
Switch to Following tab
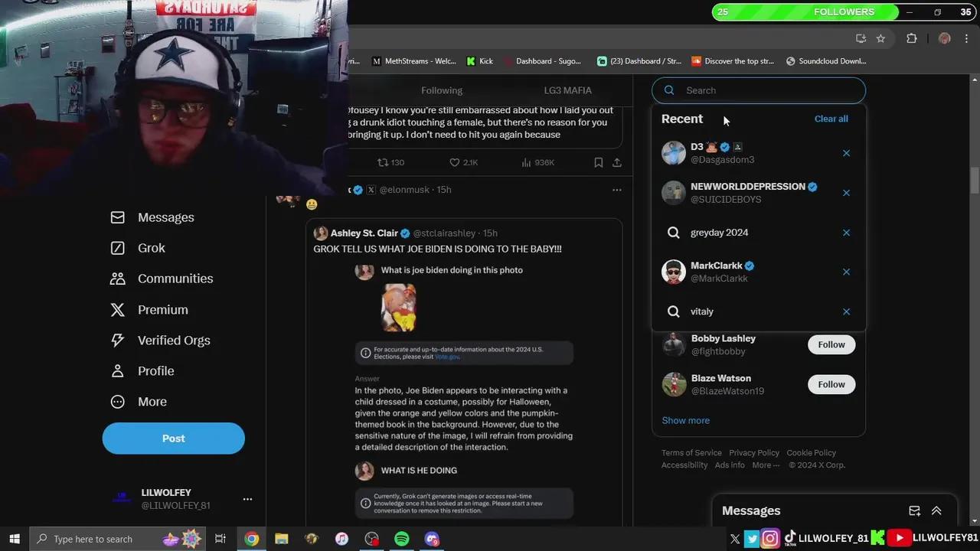tap(442, 90)
